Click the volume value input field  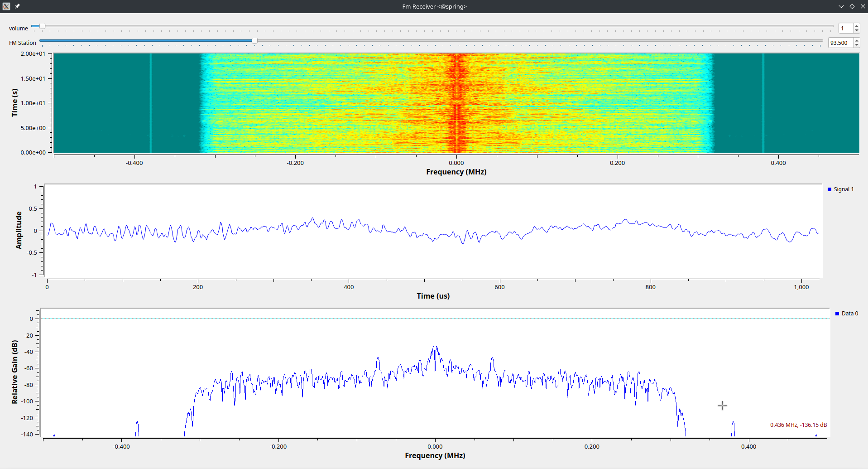845,29
